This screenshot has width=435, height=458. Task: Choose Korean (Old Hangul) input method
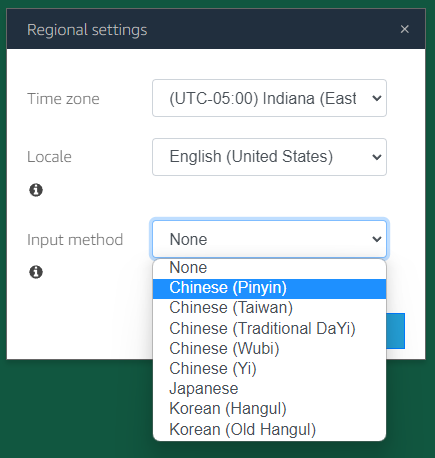click(269, 430)
